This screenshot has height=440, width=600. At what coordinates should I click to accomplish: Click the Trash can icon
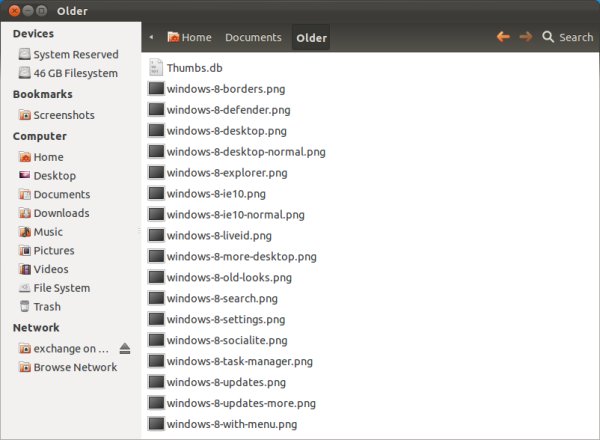click(25, 306)
